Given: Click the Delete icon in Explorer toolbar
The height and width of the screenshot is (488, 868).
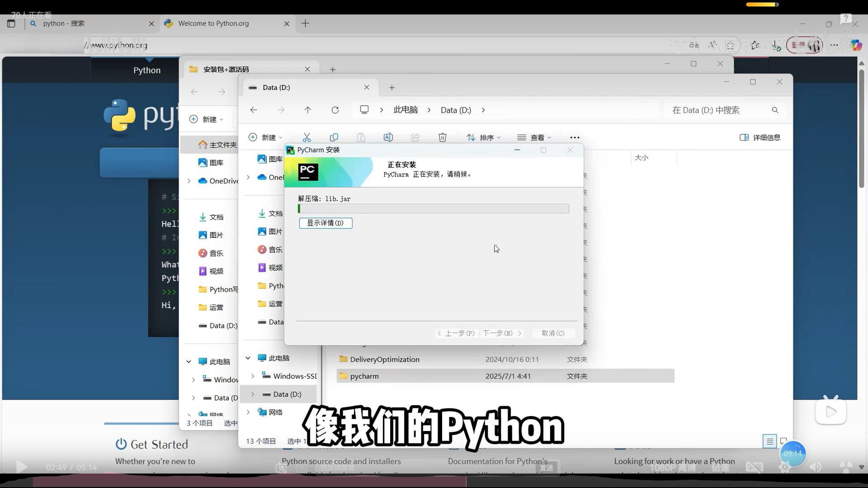Looking at the screenshot, I should pyautogui.click(x=442, y=137).
